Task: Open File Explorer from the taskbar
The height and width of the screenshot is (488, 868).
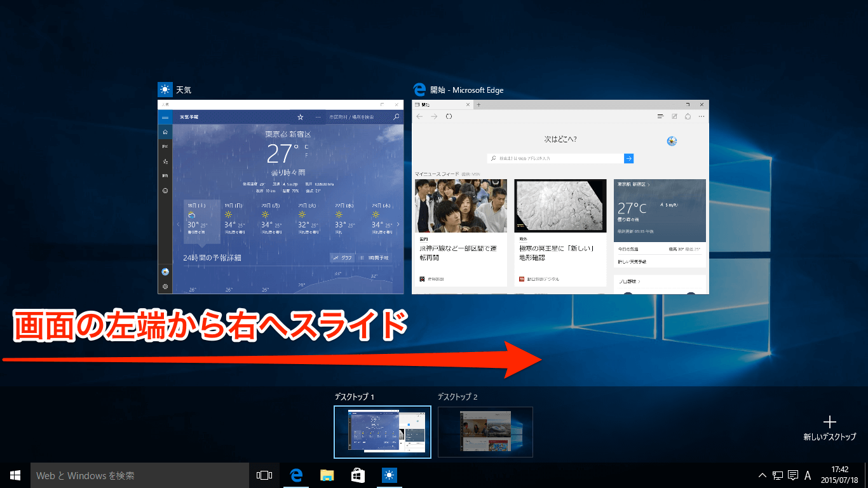Action: 327,475
